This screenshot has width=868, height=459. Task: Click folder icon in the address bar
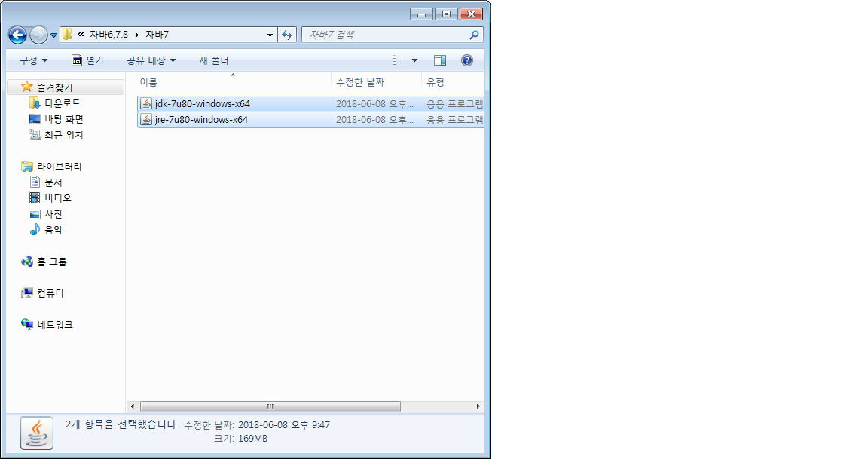coord(67,35)
